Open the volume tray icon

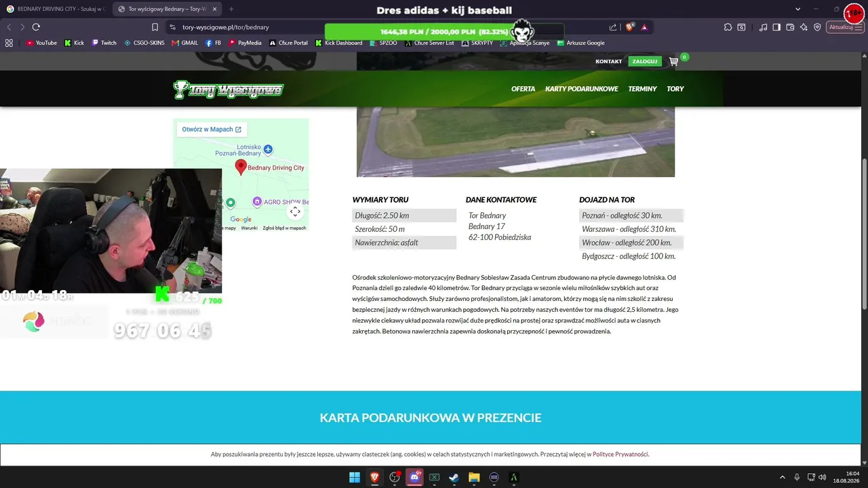tap(823, 477)
